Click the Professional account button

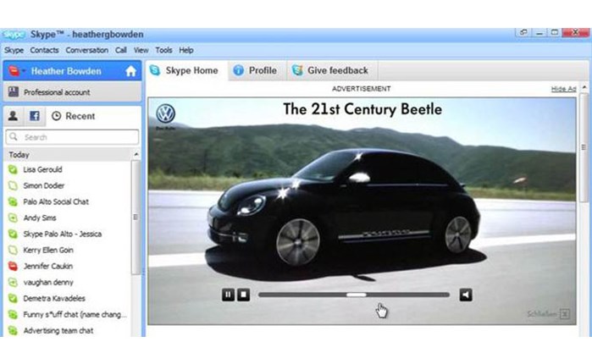(72, 92)
